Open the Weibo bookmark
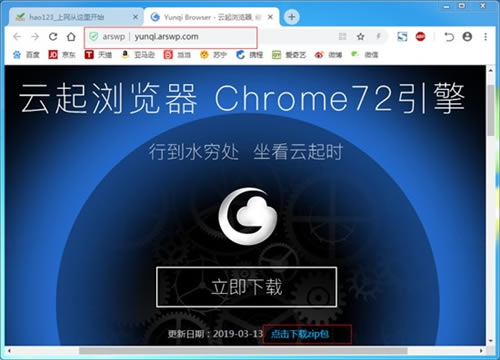500x360 pixels. [328, 55]
